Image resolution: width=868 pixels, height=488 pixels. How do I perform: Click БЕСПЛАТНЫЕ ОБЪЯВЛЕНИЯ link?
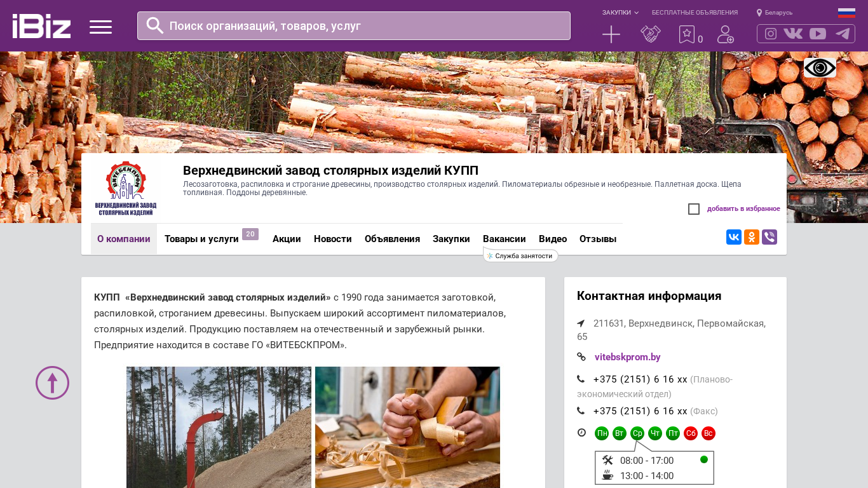tap(695, 13)
